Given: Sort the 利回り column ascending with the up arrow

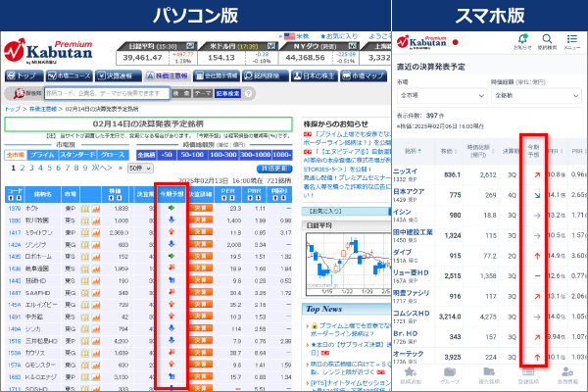Looking at the screenshot, I should click(275, 198).
